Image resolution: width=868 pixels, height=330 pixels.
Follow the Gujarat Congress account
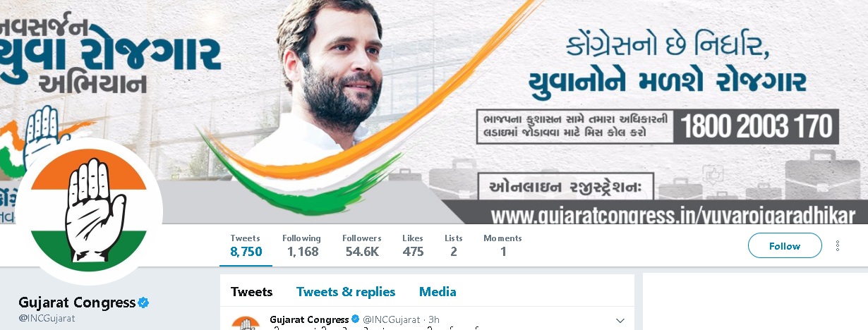(x=785, y=245)
